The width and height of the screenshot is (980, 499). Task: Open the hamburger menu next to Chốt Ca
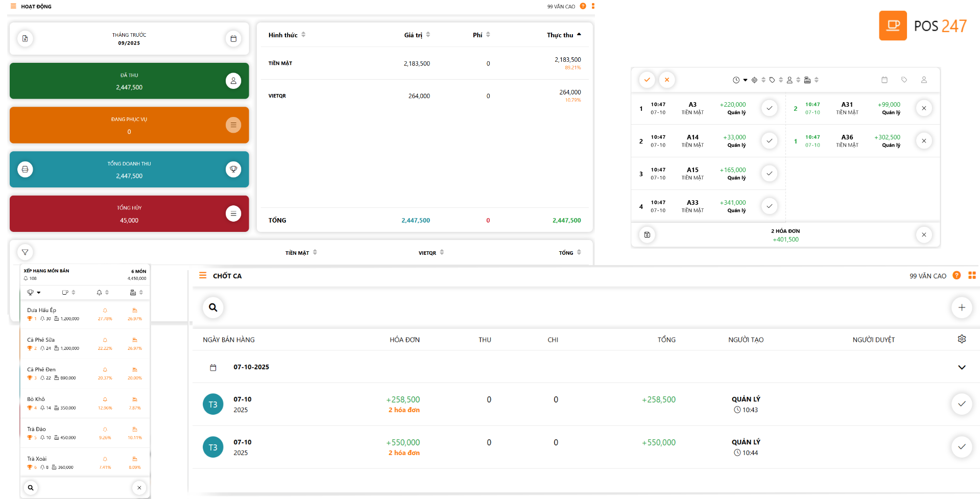[x=203, y=276]
